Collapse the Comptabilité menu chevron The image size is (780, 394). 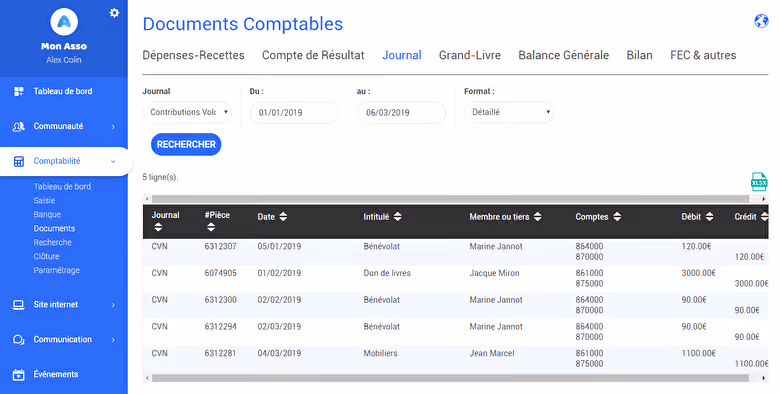click(x=113, y=162)
